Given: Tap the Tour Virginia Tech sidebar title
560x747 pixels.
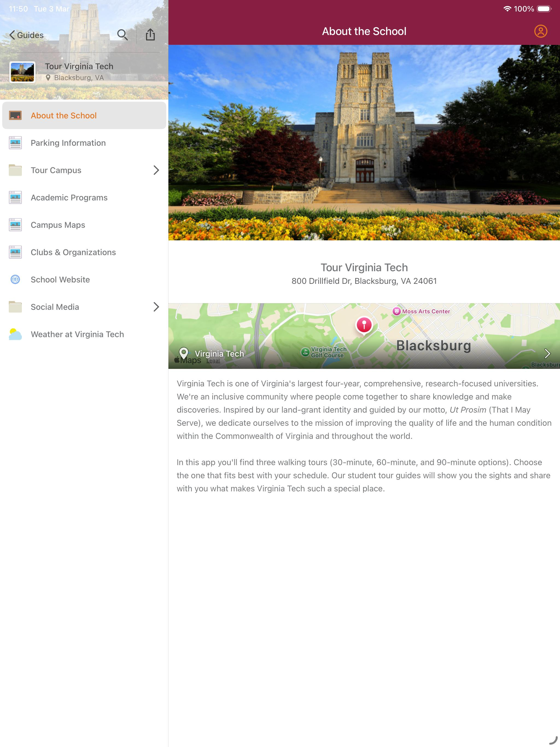Looking at the screenshot, I should pos(79,66).
